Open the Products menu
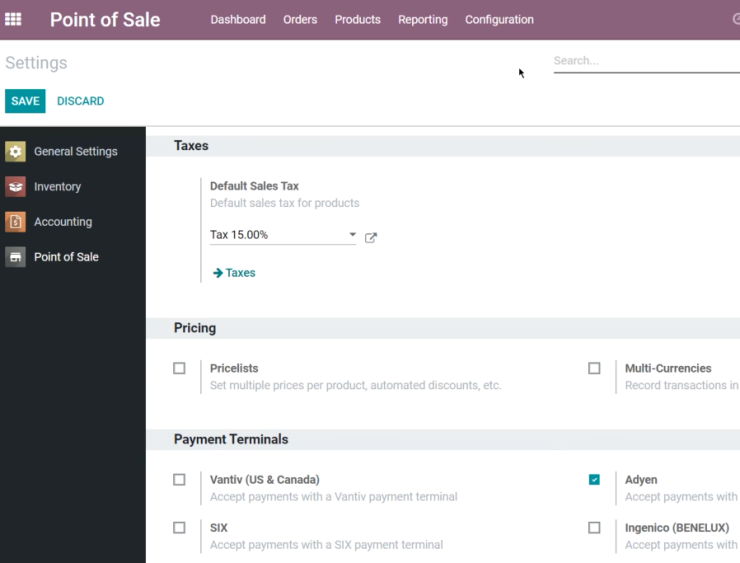 click(x=357, y=19)
